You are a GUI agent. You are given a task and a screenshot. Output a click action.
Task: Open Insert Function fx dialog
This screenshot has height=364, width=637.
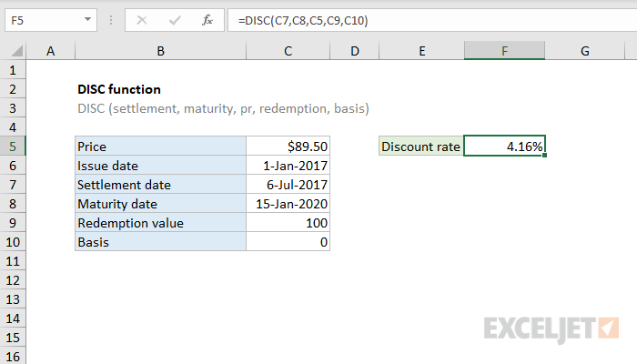[207, 20]
